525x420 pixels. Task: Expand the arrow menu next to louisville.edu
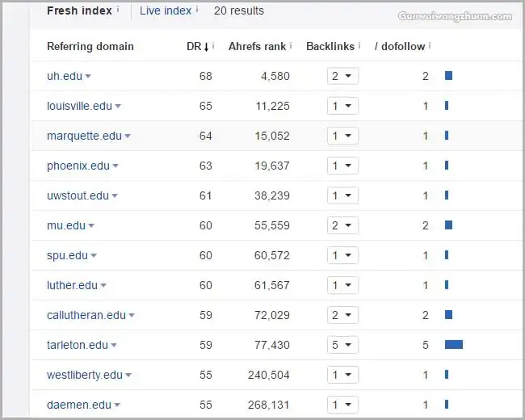click(118, 106)
